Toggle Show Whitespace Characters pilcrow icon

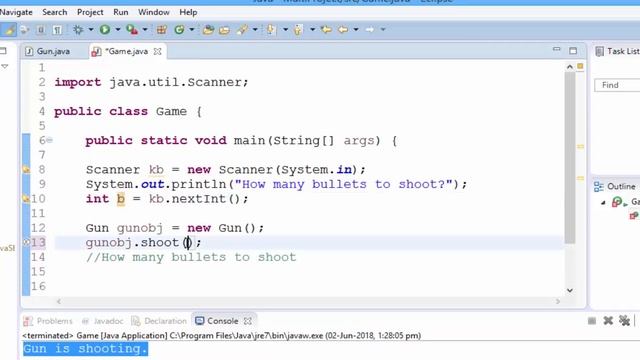[x=58, y=29]
